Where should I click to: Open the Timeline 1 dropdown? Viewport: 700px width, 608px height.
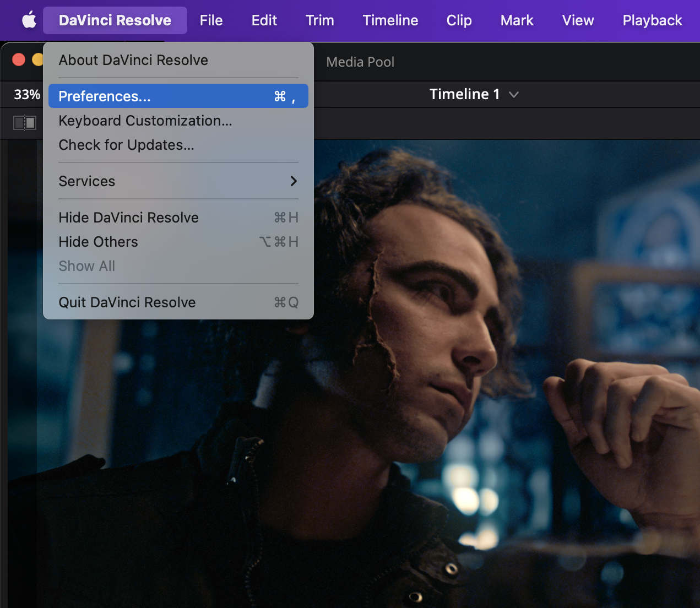point(474,94)
